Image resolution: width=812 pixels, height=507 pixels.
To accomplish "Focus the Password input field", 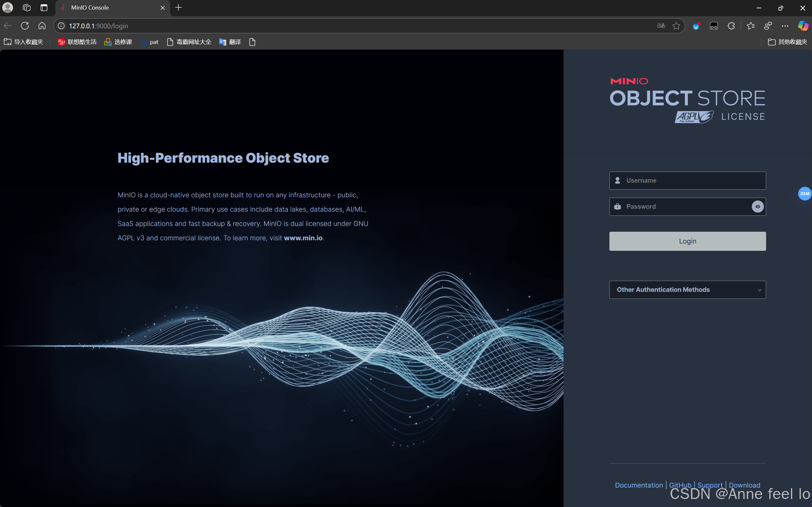I will 685,207.
